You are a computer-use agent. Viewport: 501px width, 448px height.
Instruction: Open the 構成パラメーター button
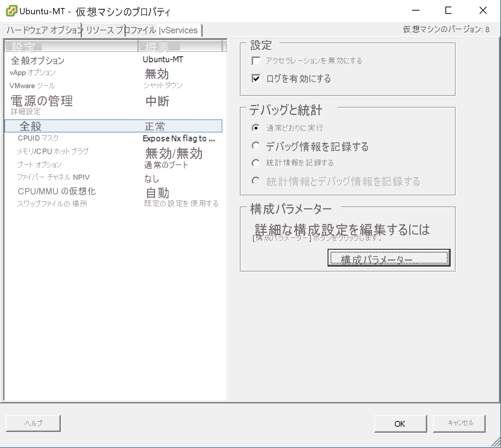coord(389,258)
